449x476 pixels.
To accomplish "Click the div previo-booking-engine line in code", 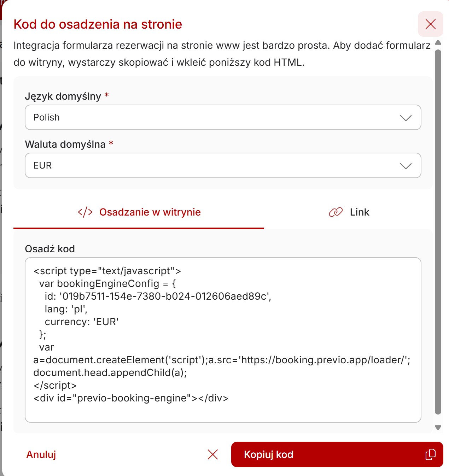I will (x=131, y=398).
